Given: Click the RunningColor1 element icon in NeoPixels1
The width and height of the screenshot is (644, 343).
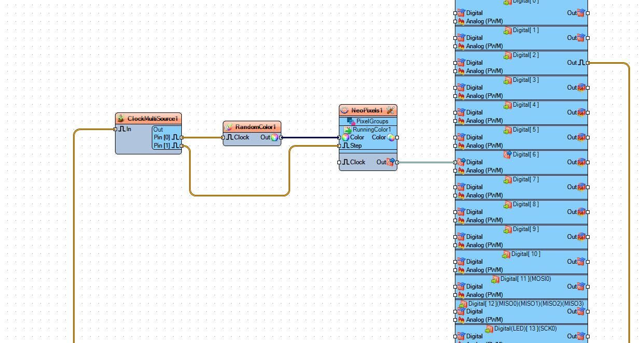Looking at the screenshot, I should tap(347, 129).
